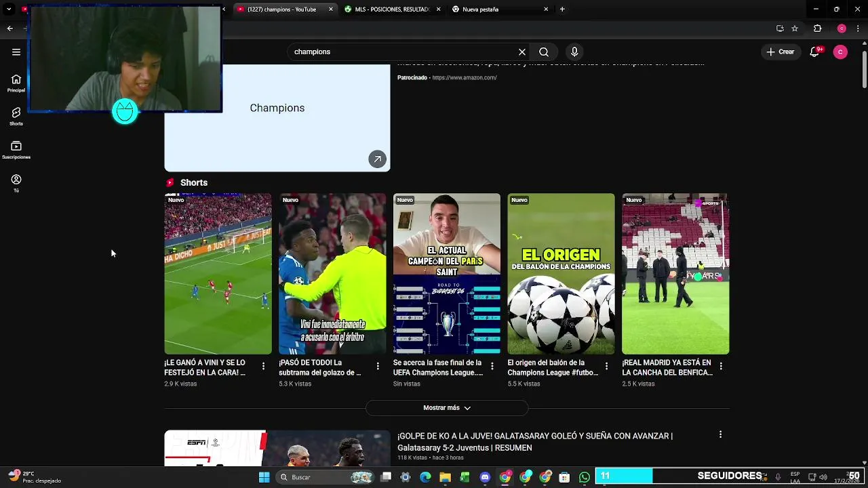Open the amazon.com sponsored link
This screenshot has width=868, height=488.
pos(465,77)
